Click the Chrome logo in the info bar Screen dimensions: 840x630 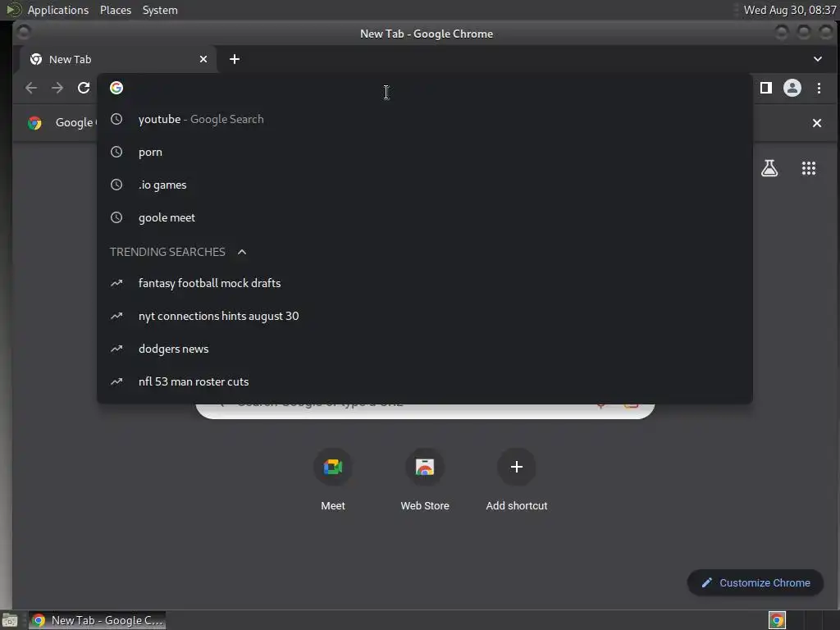pyautogui.click(x=34, y=123)
